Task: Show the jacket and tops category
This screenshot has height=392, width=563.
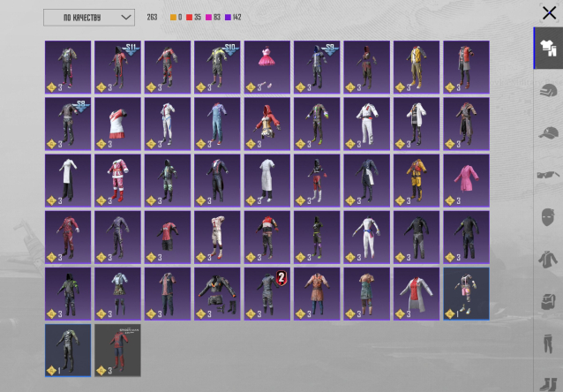Action: point(548,259)
